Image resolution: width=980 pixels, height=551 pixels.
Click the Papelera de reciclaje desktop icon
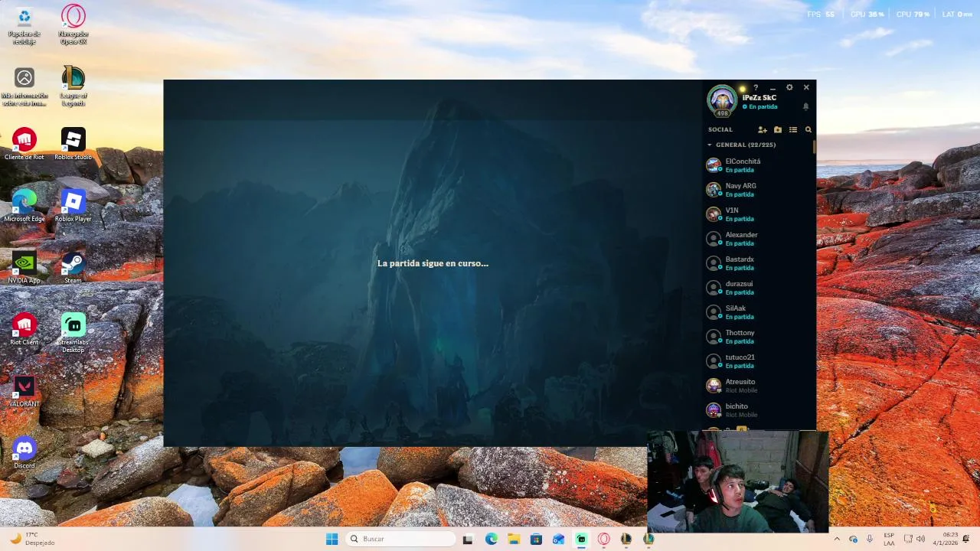pyautogui.click(x=24, y=25)
